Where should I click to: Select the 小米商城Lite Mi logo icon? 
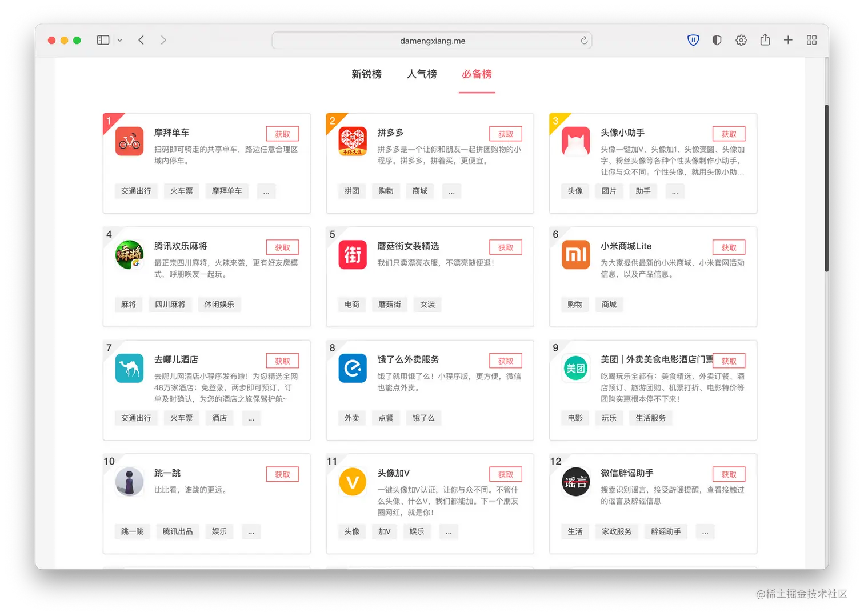[575, 255]
